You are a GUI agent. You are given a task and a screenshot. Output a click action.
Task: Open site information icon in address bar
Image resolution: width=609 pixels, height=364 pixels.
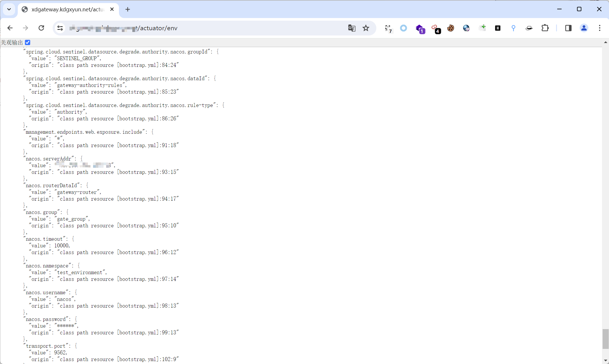tap(60, 28)
